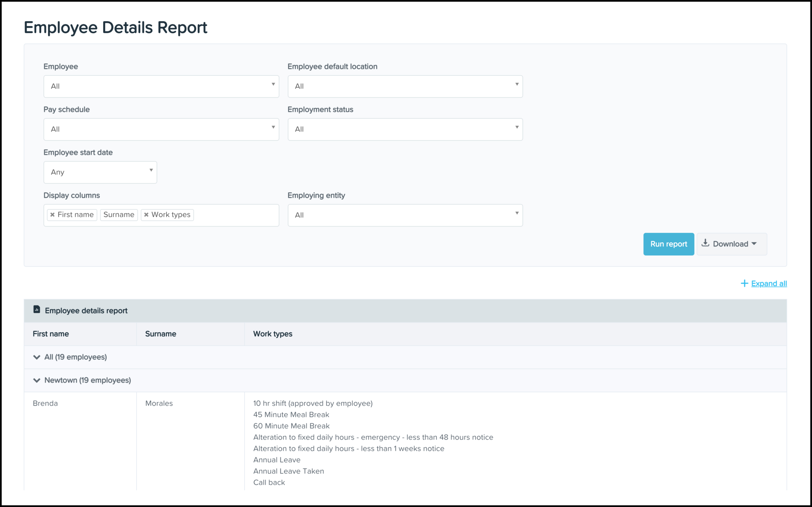Click the download tray icon
The width and height of the screenshot is (812, 507).
coord(705,243)
